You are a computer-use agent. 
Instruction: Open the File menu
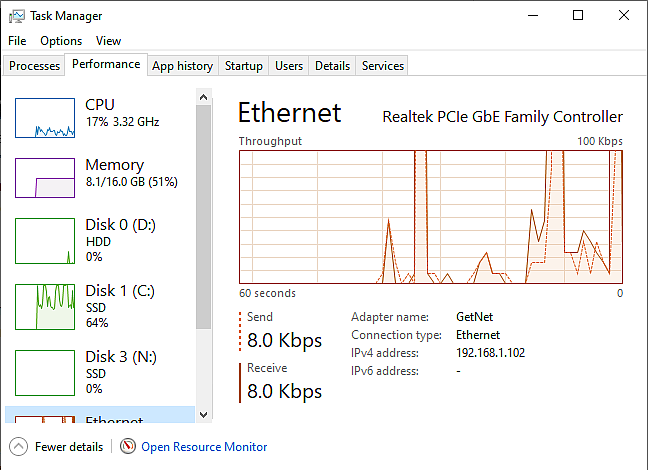click(17, 41)
